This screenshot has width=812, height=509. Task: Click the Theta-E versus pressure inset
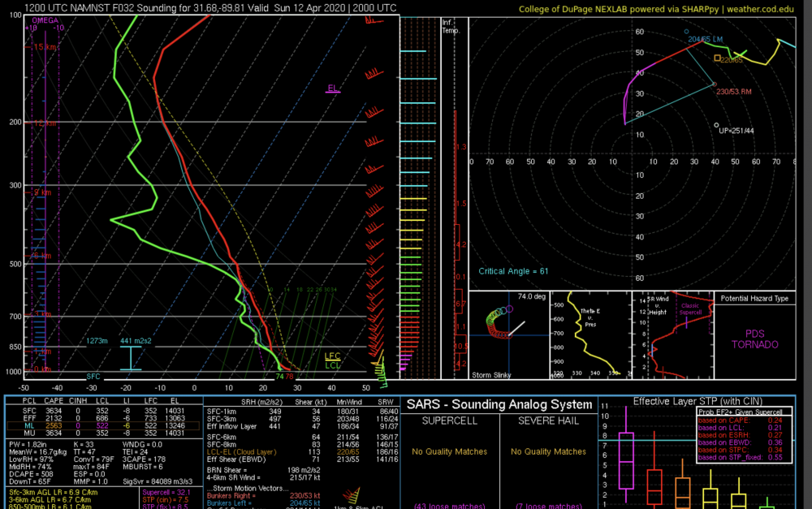(591, 335)
